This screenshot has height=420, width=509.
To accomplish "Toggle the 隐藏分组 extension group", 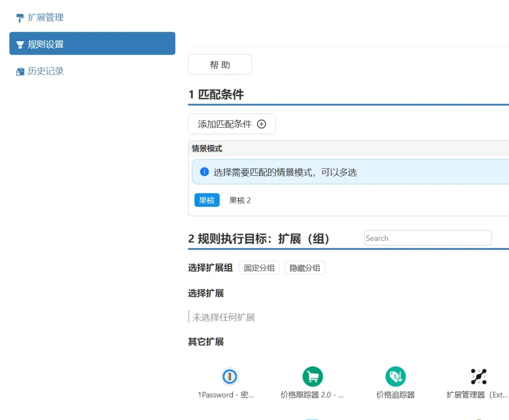I will click(305, 268).
